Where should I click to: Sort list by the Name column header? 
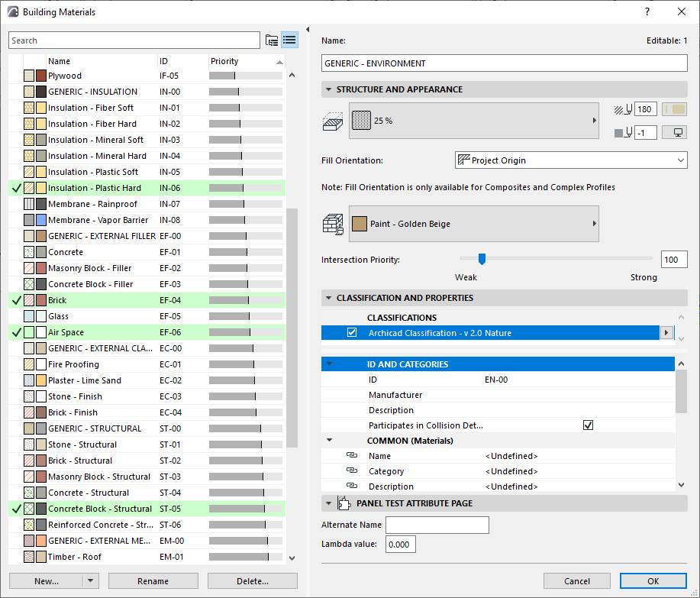[102, 61]
